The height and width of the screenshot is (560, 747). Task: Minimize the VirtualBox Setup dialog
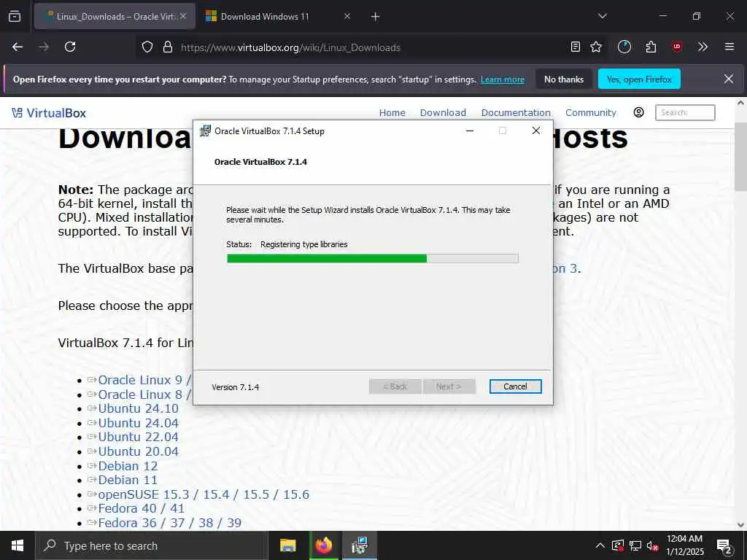coord(470,131)
